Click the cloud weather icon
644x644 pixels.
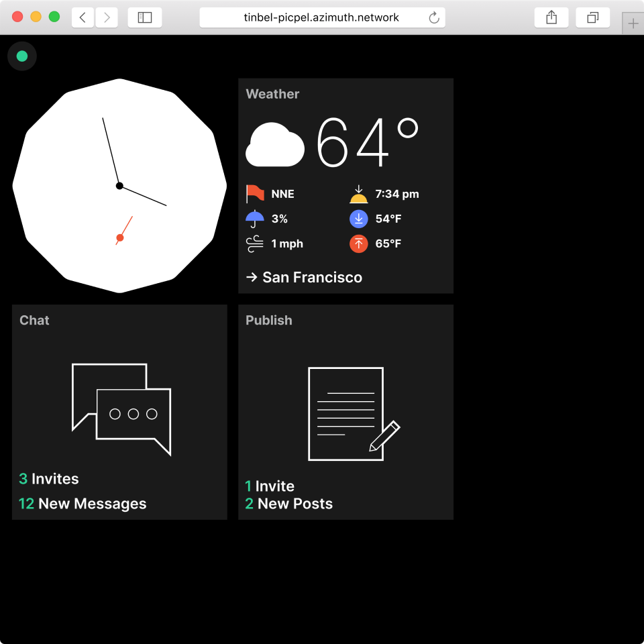point(275,145)
